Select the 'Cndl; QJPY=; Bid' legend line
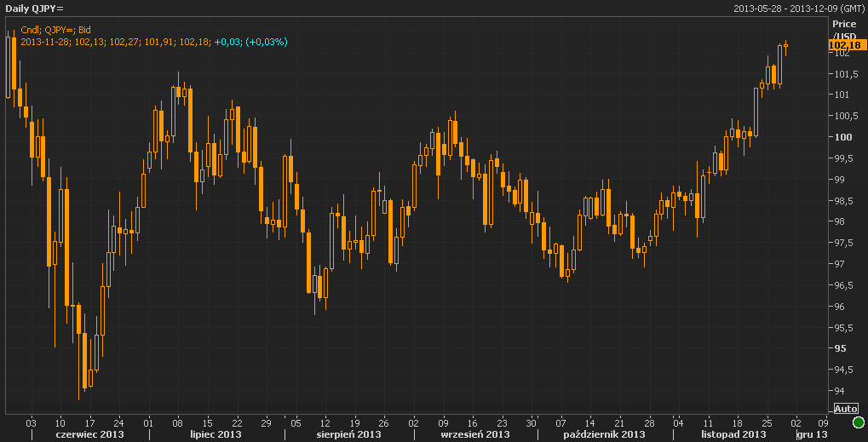Screen dimensions: 868x442 coord(55,30)
